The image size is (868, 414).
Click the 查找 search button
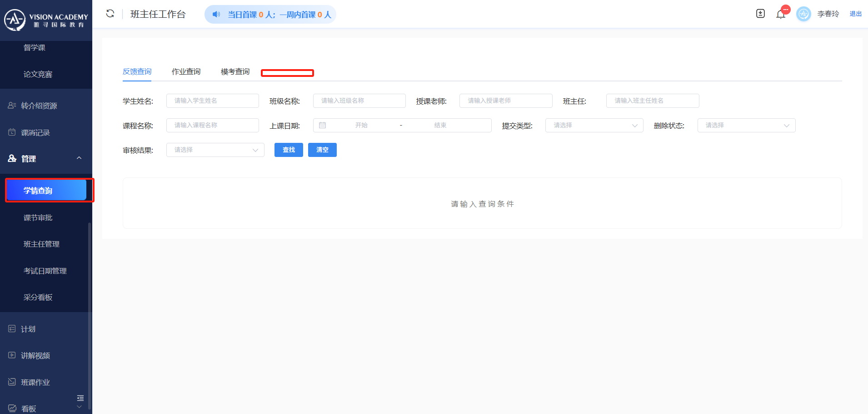(289, 150)
